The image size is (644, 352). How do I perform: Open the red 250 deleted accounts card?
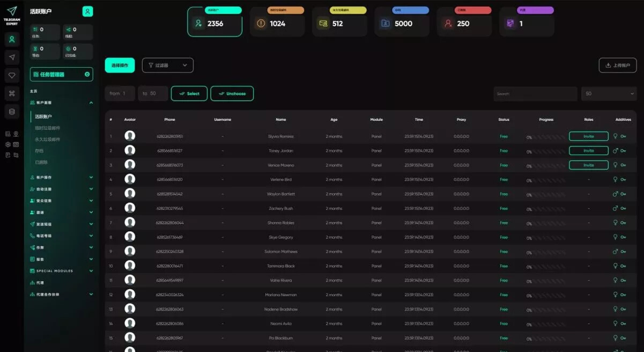point(464,23)
